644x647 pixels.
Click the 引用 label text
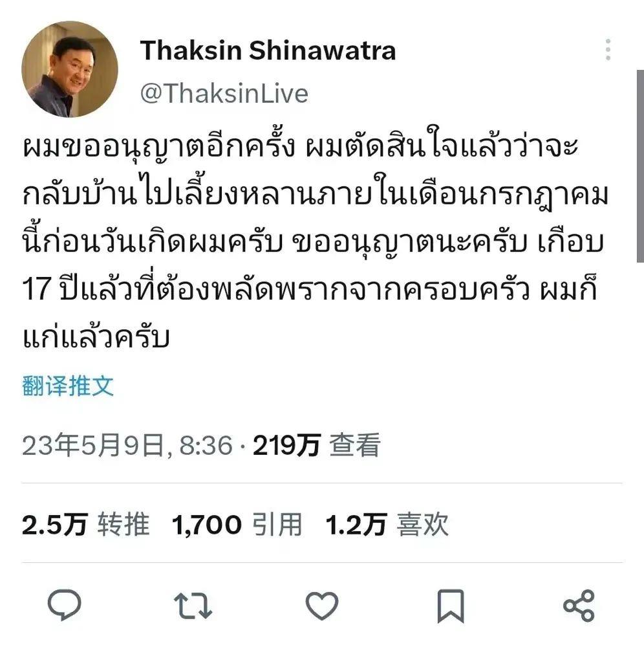click(277, 525)
